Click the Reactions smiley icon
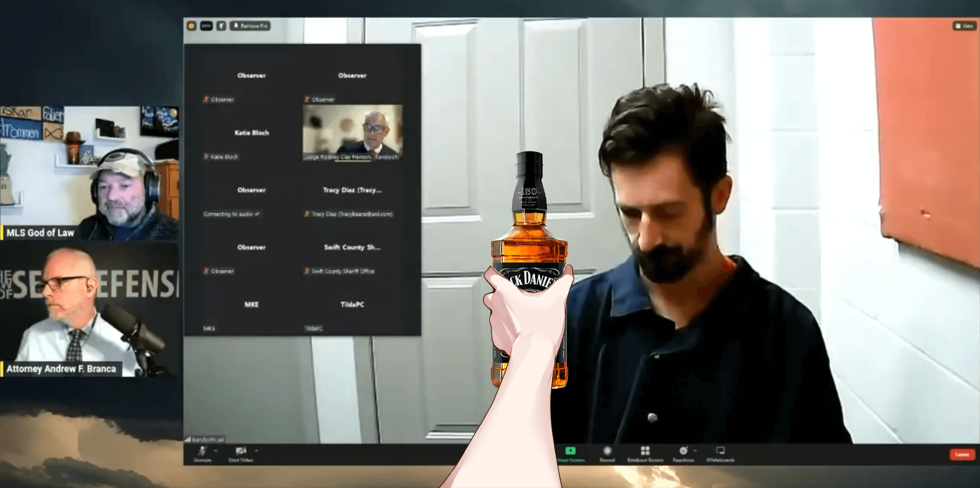The height and width of the screenshot is (488, 980). pos(683,451)
